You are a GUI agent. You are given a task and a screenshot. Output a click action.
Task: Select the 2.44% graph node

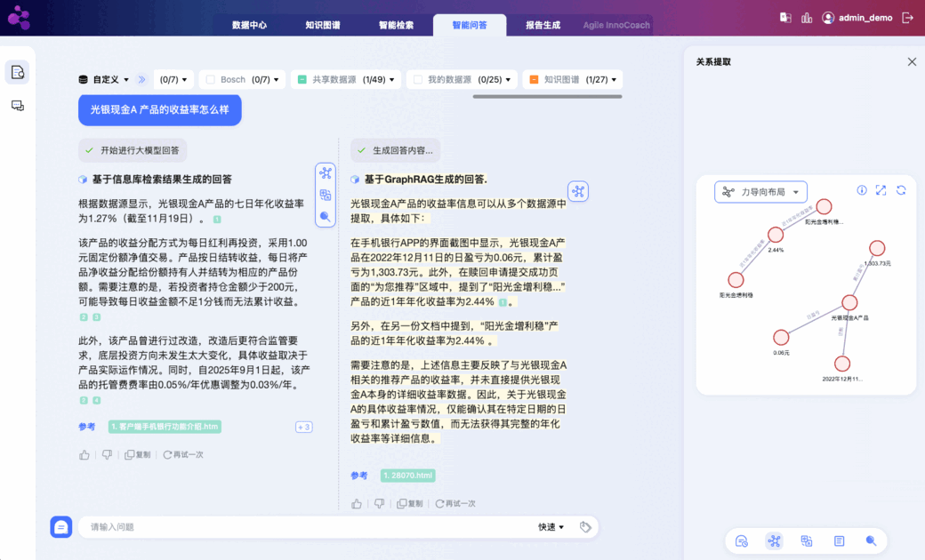tap(776, 235)
